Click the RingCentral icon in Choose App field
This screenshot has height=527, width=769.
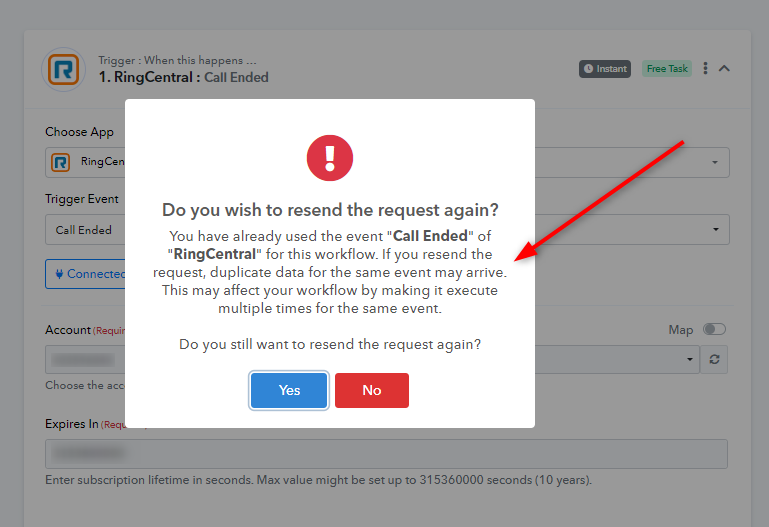coord(61,162)
